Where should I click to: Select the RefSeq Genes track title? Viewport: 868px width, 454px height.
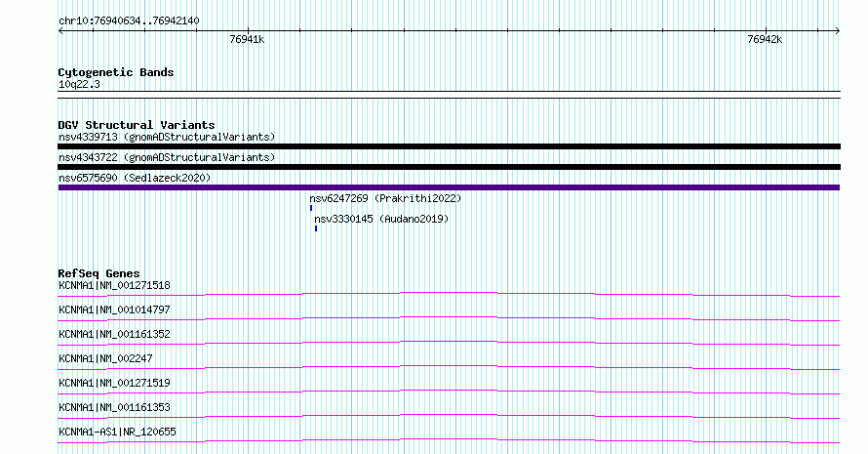click(x=99, y=273)
